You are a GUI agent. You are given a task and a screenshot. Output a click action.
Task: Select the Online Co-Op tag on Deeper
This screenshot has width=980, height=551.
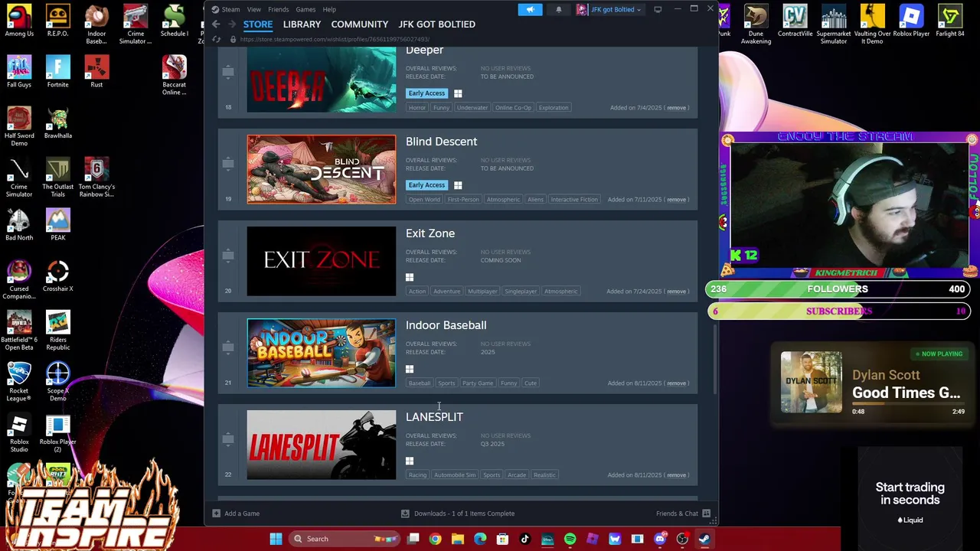513,108
